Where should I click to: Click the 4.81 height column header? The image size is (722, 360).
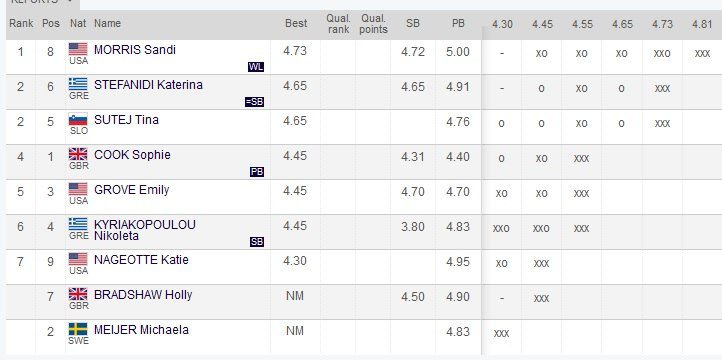(x=702, y=24)
